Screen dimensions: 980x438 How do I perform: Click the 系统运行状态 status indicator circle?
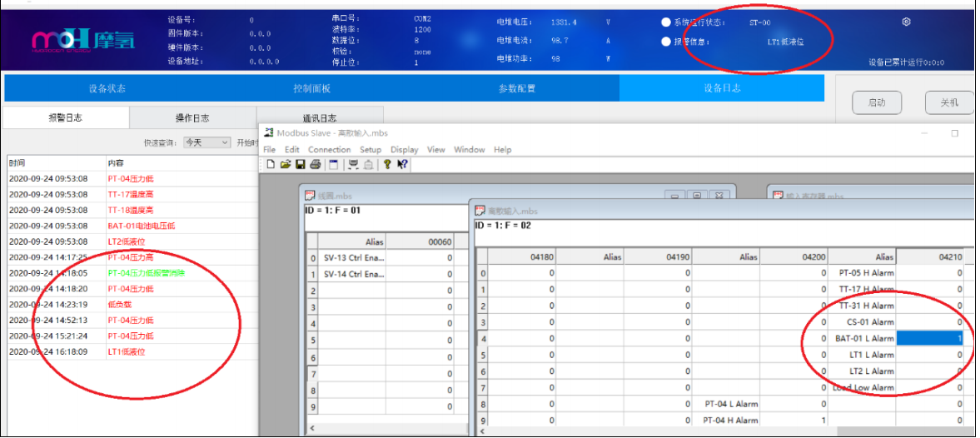click(666, 22)
